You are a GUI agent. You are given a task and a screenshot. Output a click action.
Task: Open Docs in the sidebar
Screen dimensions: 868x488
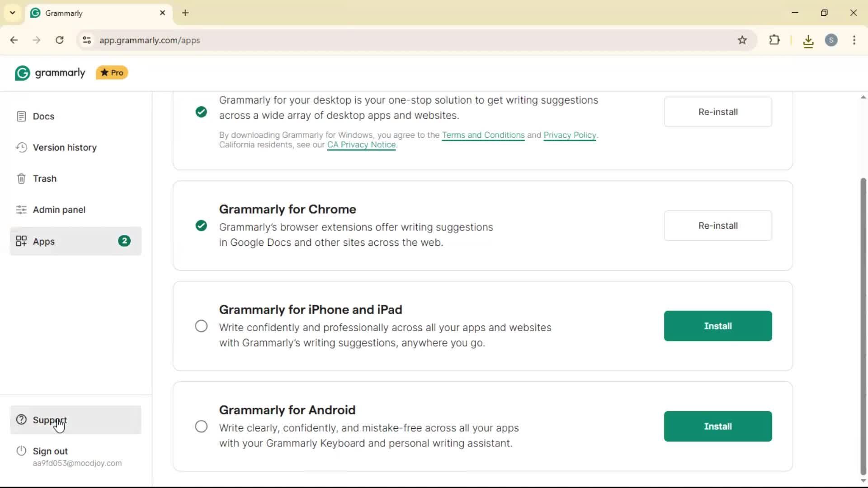43,116
